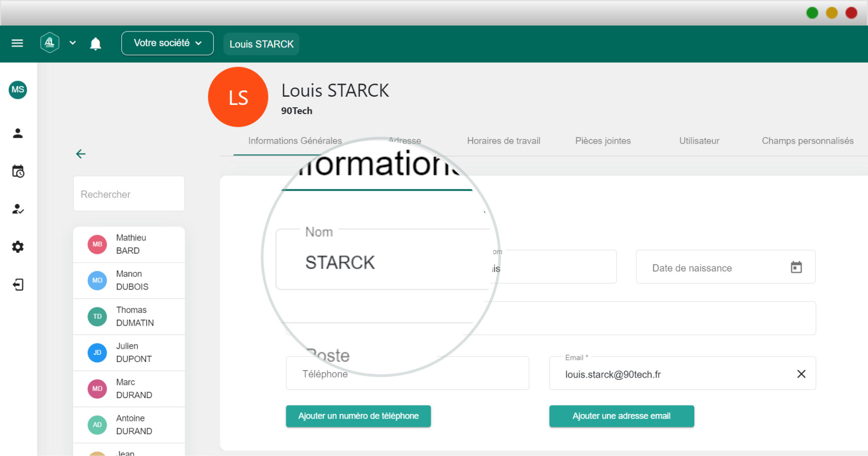Open the person checkmark icon in the sidebar
This screenshot has width=868, height=456.
coord(18,209)
